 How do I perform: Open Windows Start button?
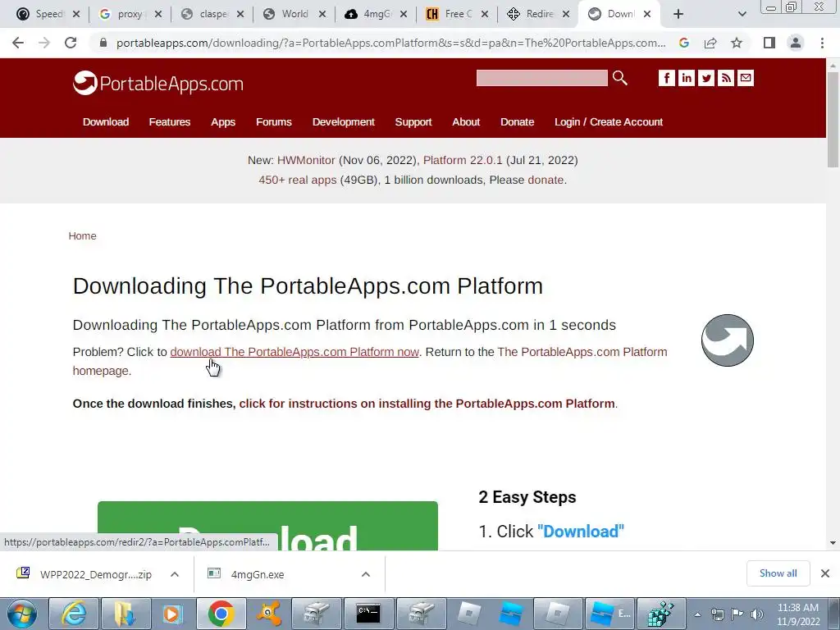[x=22, y=614]
